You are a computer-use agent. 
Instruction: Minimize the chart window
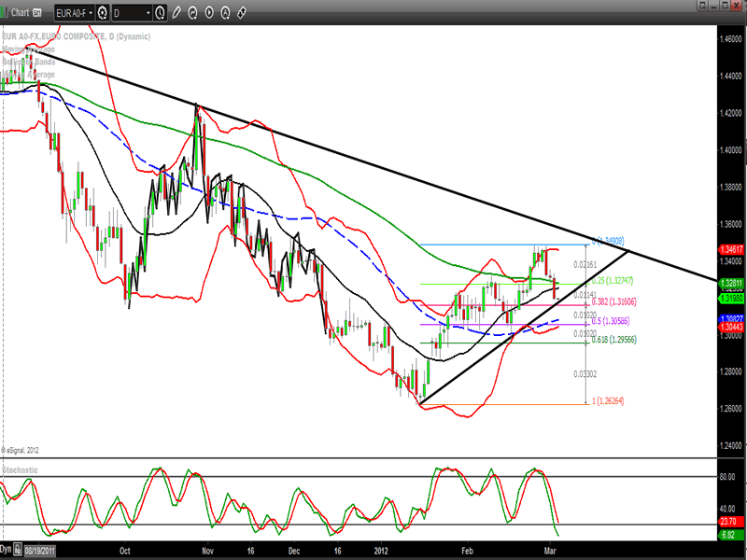pyautogui.click(x=713, y=6)
